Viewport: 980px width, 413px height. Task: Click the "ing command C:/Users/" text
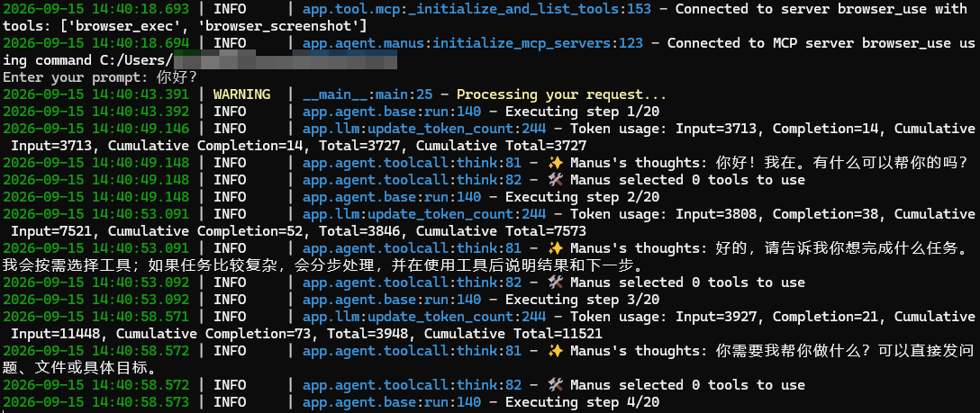[87, 60]
